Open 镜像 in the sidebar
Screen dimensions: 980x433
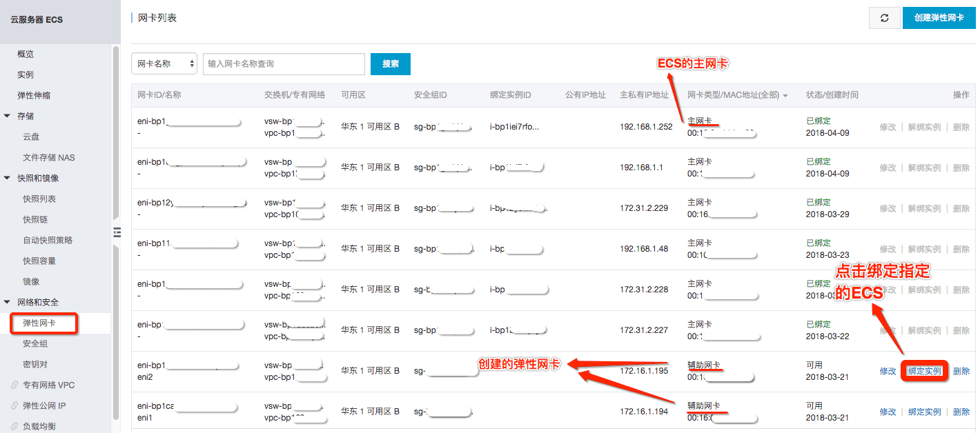[x=31, y=282]
